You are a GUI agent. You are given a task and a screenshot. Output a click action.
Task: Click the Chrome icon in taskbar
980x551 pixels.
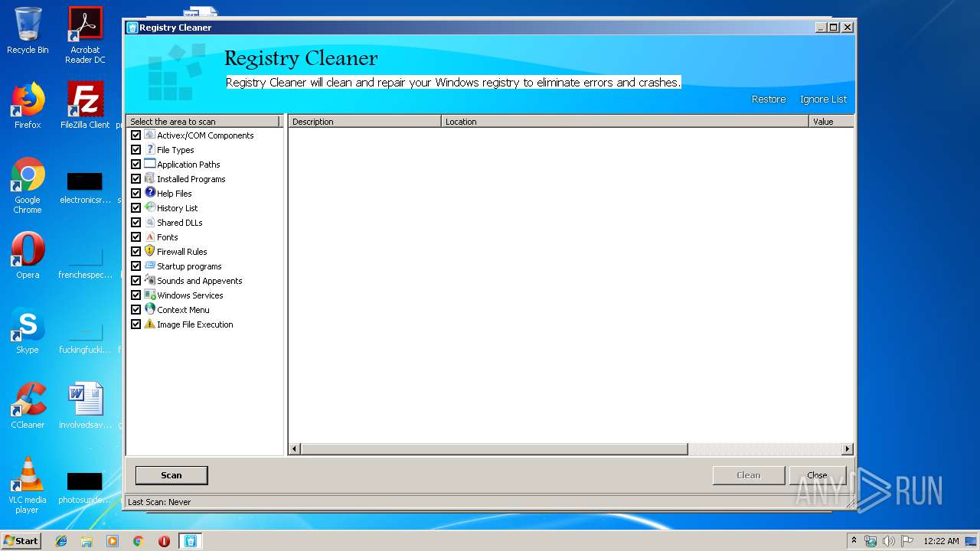tap(138, 541)
